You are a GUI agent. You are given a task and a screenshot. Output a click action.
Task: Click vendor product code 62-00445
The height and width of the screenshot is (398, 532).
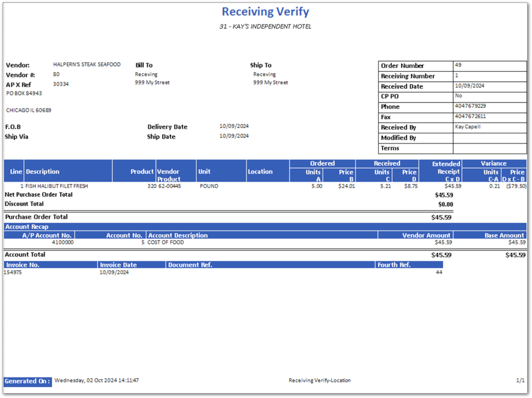tap(170, 186)
